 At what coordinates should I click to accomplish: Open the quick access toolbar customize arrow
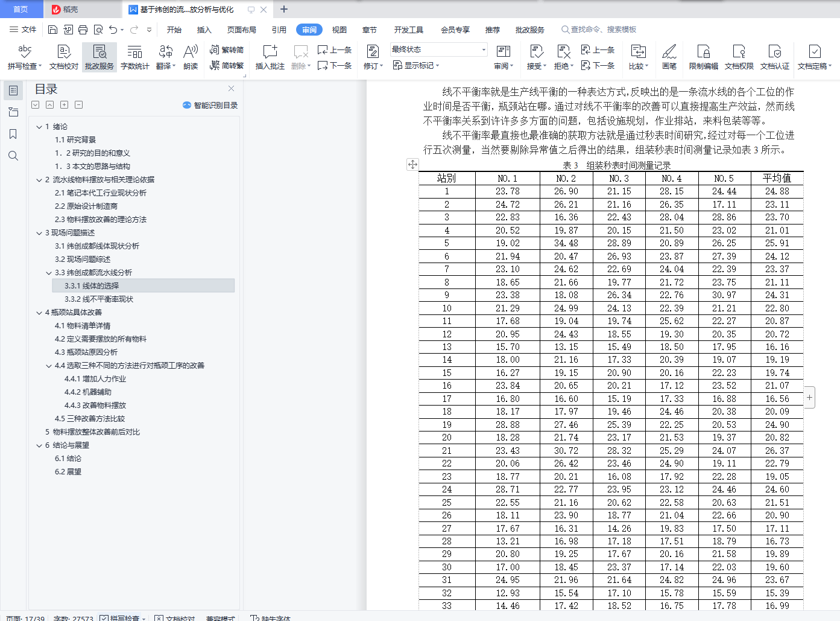click(149, 30)
